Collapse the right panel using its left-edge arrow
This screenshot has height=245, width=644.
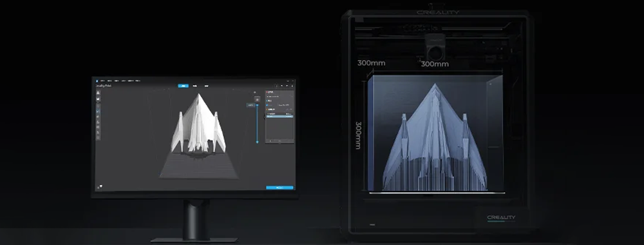[264, 117]
